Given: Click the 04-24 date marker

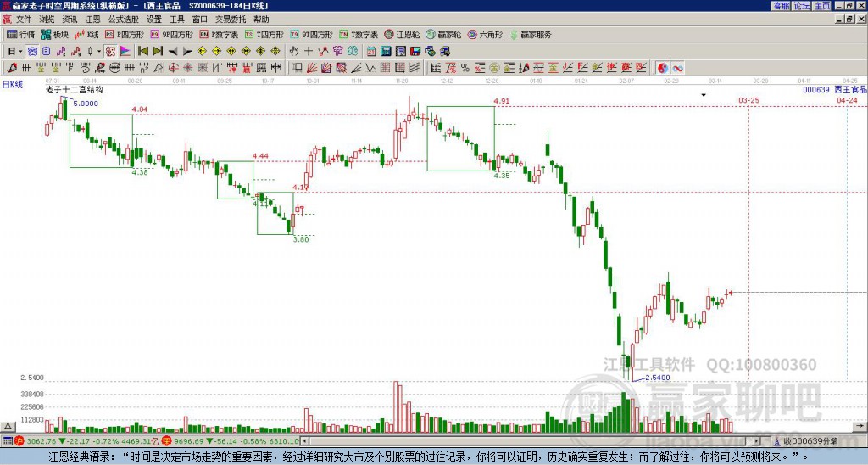Looking at the screenshot, I should tap(847, 100).
